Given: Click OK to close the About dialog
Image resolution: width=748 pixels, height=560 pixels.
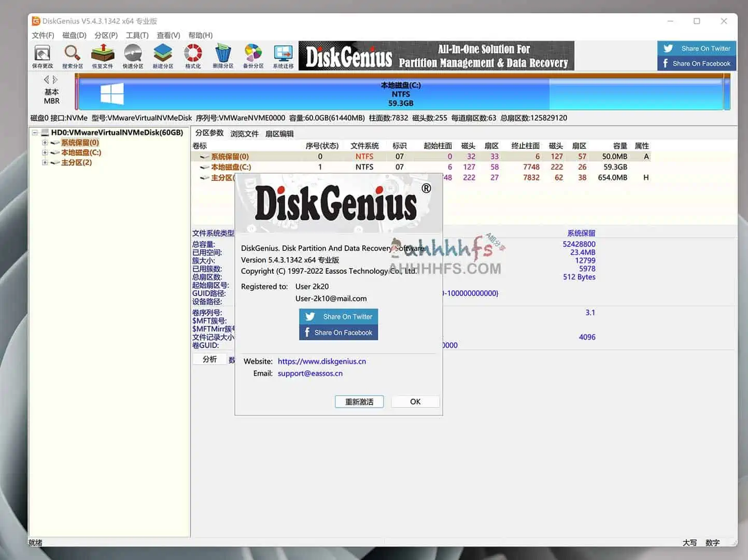Looking at the screenshot, I should 415,401.
